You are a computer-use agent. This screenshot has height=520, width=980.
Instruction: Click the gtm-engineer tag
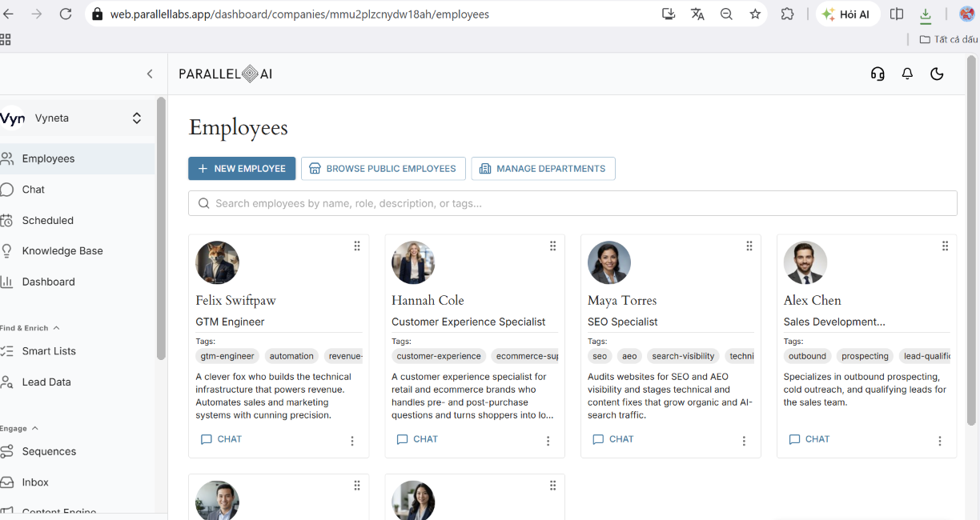(227, 356)
